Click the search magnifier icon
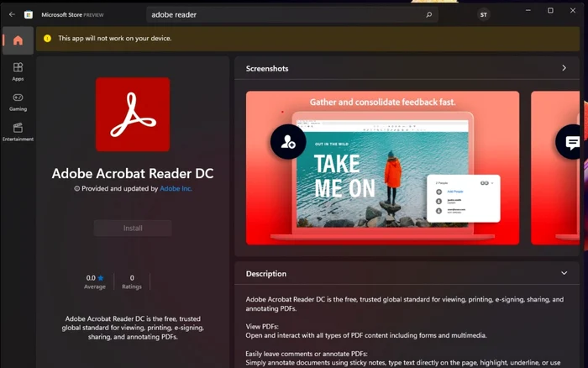Image resolution: width=588 pixels, height=368 pixels. point(429,14)
